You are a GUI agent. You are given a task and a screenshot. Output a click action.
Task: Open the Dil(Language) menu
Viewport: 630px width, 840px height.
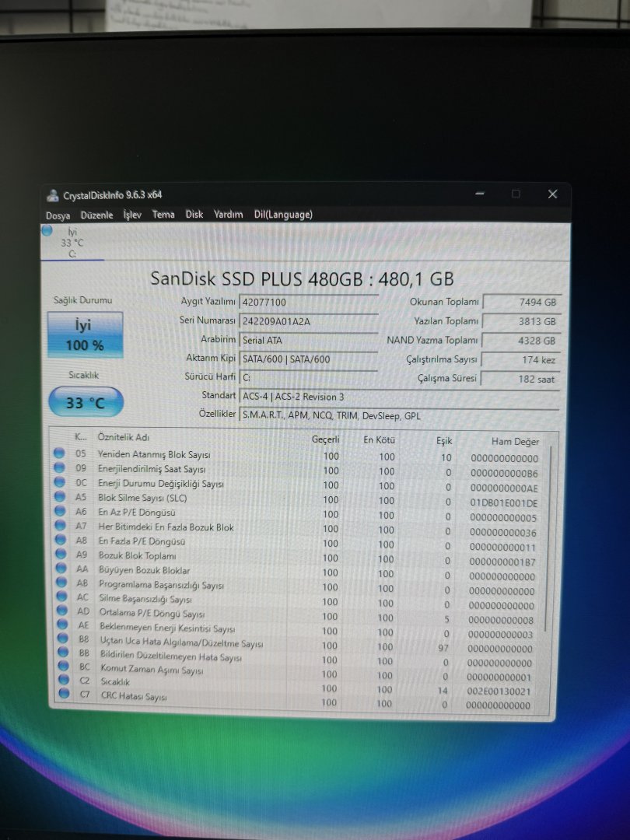click(x=283, y=215)
